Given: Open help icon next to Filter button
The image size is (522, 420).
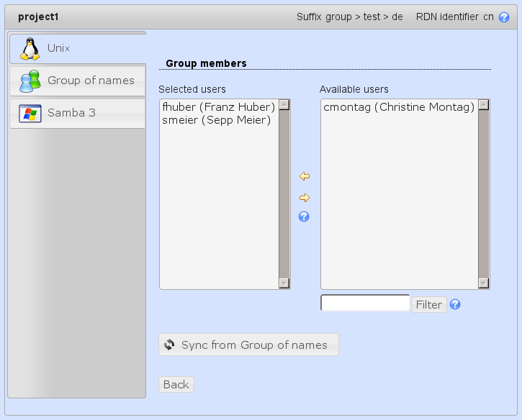Looking at the screenshot, I should [x=455, y=305].
